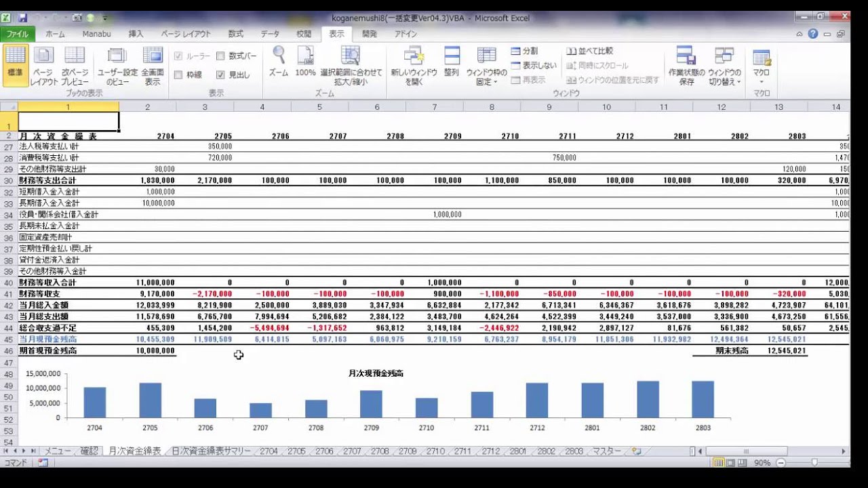
Task: Go to first sheet tab arrow
Action: coord(6,451)
